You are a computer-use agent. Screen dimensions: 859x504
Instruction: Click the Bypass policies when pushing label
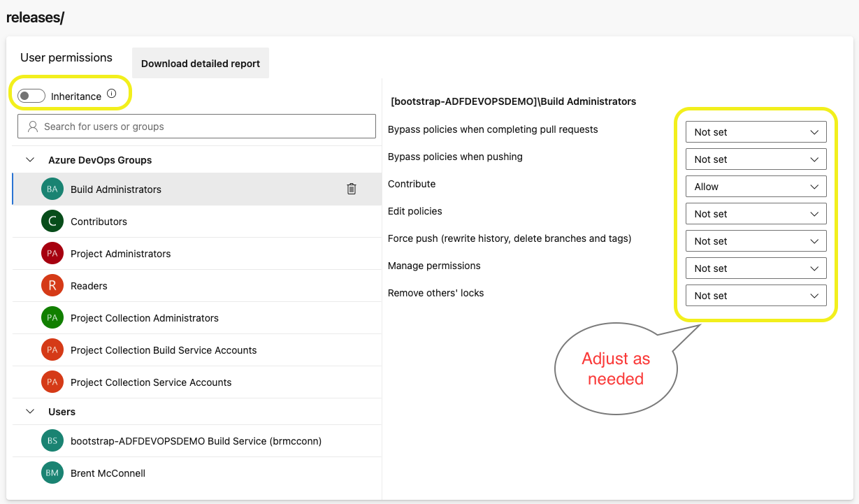[455, 157]
